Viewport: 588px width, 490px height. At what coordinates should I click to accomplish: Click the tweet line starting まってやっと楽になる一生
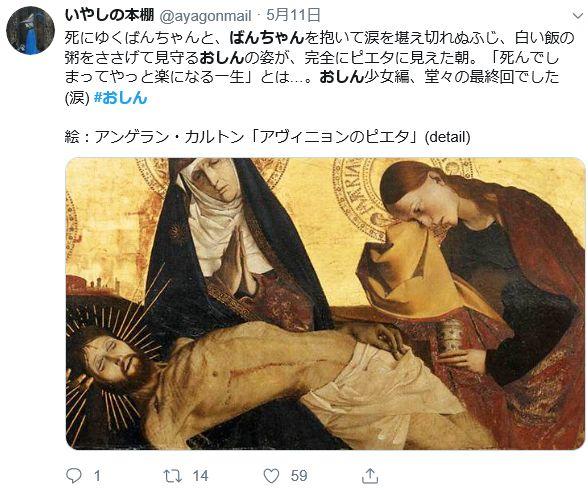(312, 77)
